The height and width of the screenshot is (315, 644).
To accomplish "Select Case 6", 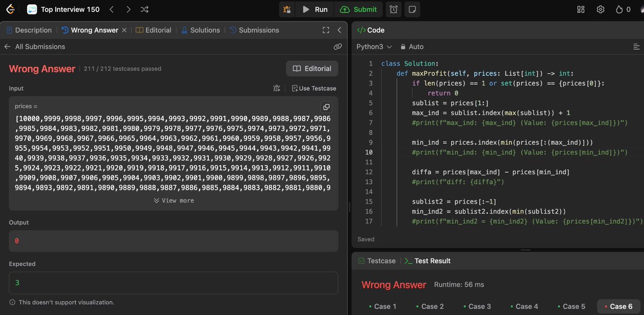I will tap(618, 306).
